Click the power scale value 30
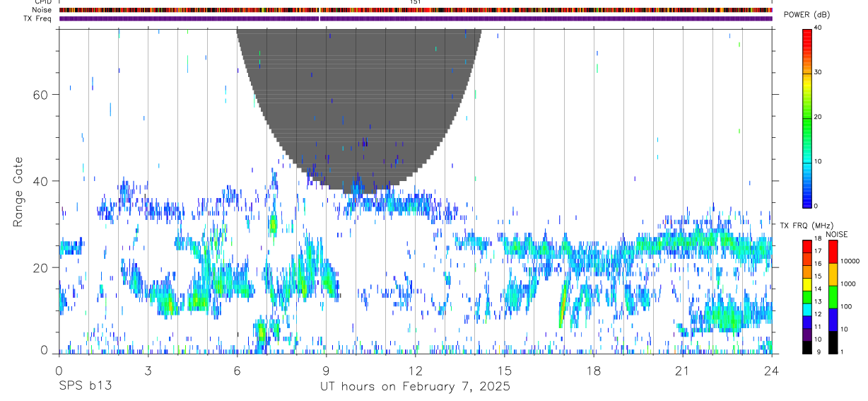 819,73
